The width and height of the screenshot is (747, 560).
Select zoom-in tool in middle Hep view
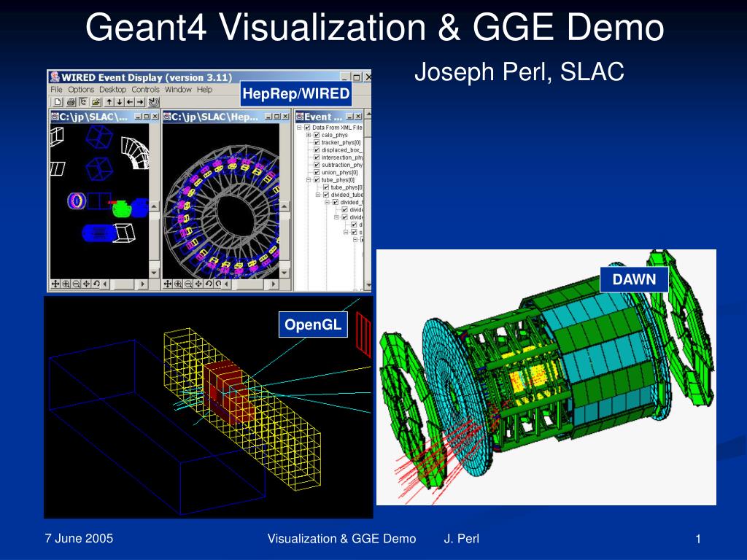(178, 284)
